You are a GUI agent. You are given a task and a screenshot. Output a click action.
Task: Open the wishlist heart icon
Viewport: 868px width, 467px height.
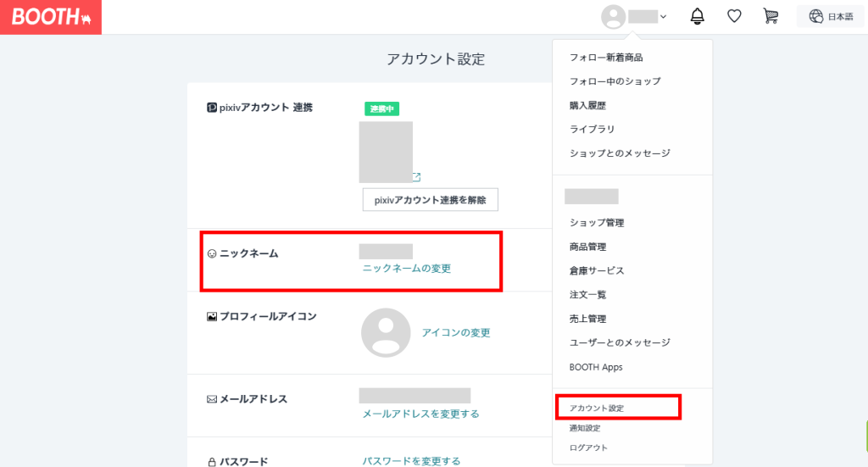pyautogui.click(x=734, y=16)
